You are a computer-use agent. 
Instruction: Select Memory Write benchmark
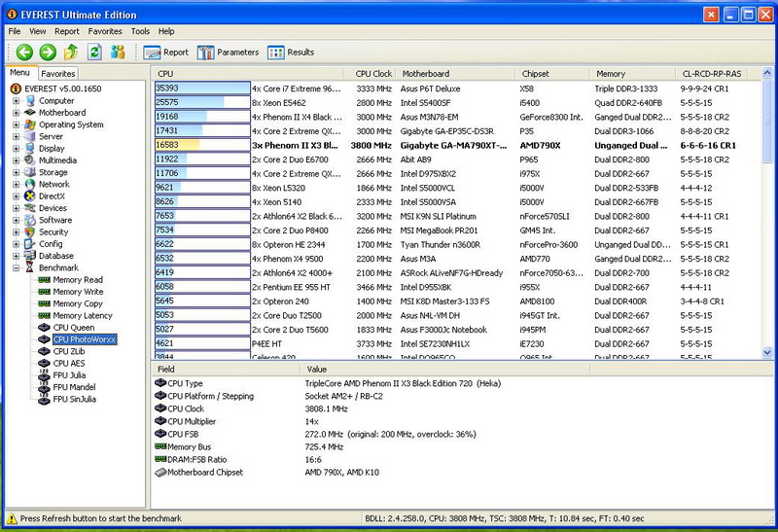pyautogui.click(x=78, y=292)
